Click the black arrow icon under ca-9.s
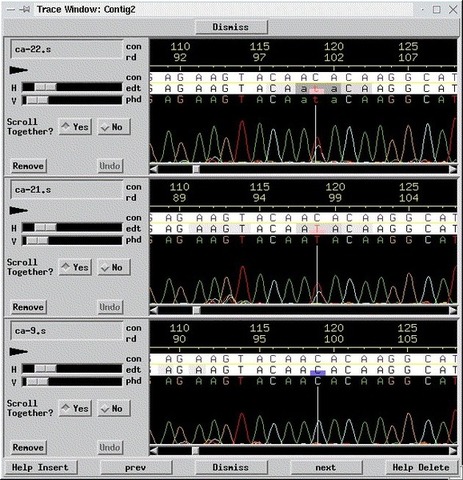Screen dimensions: 463x480 pos(18,351)
